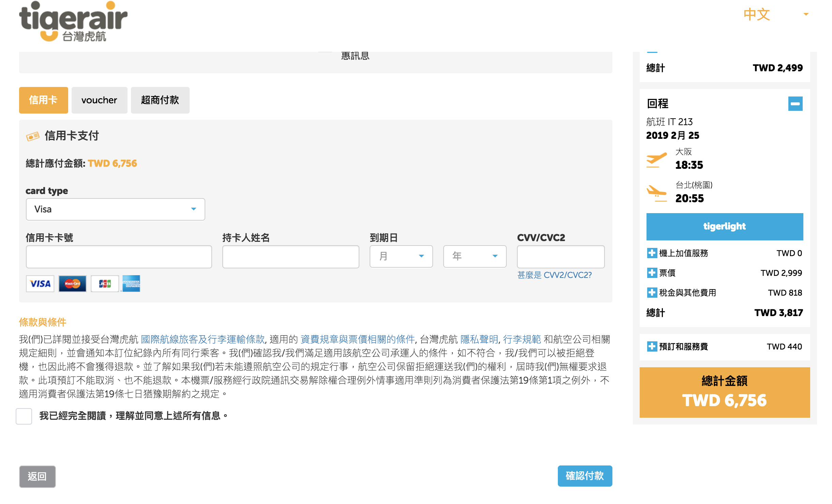
Task: Open the expiry 月 dropdown
Action: 401,256
